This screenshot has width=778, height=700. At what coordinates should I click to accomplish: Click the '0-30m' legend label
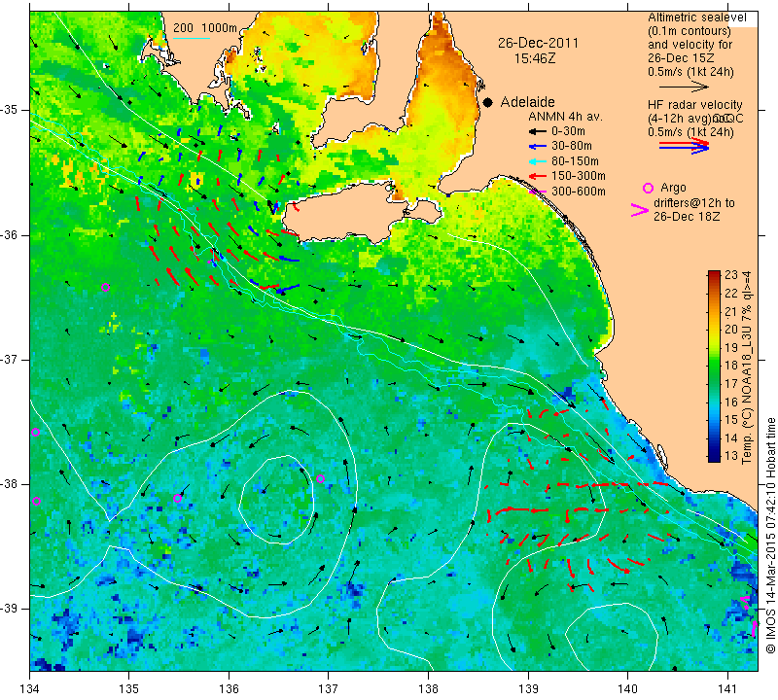coord(568,131)
